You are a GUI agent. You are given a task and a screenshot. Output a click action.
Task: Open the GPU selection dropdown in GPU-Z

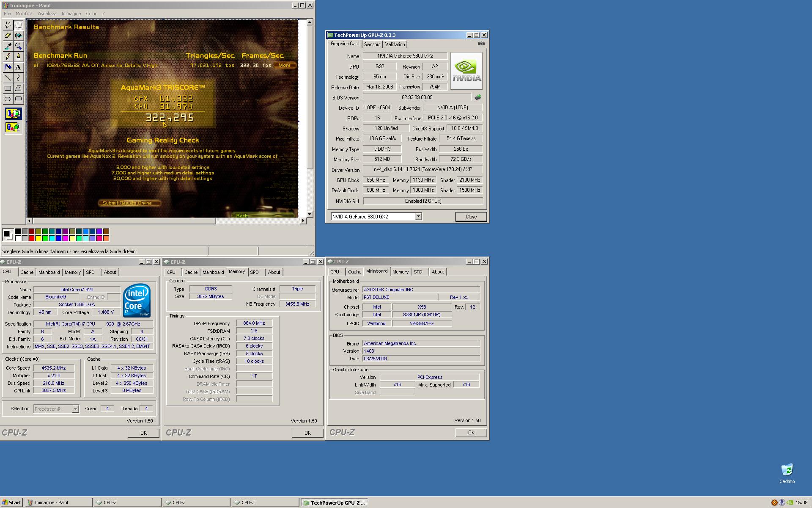pos(418,217)
